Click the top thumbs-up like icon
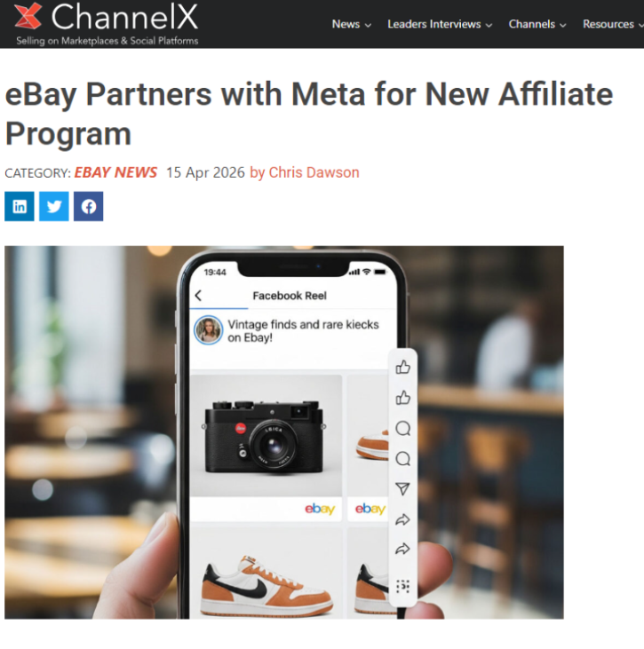Viewport: 644px width, 649px height. click(402, 367)
